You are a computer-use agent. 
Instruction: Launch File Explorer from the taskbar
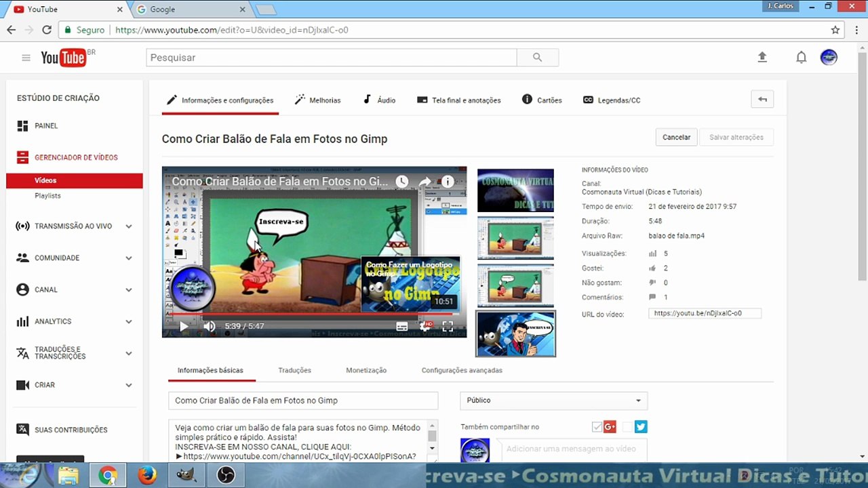[x=68, y=476]
